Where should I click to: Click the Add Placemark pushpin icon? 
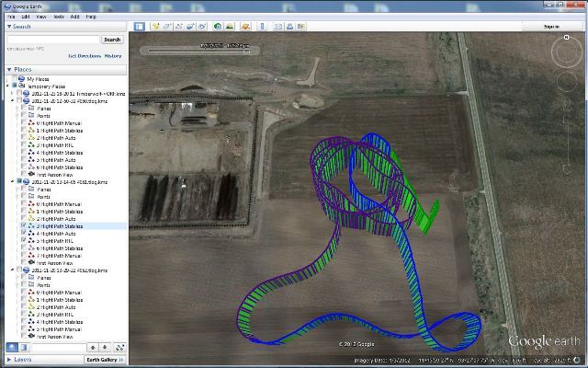[x=155, y=27]
